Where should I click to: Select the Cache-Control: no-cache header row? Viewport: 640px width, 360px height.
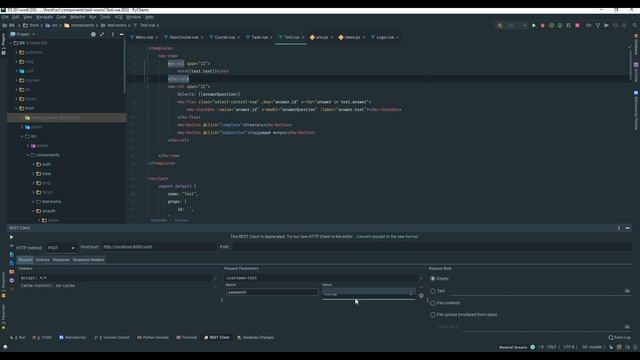[x=116, y=286]
